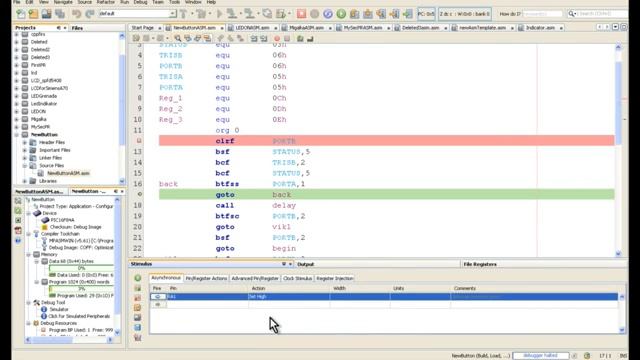This screenshot has width=640, height=360.
Task: Click the Step Over debug icon
Action: 354,14
